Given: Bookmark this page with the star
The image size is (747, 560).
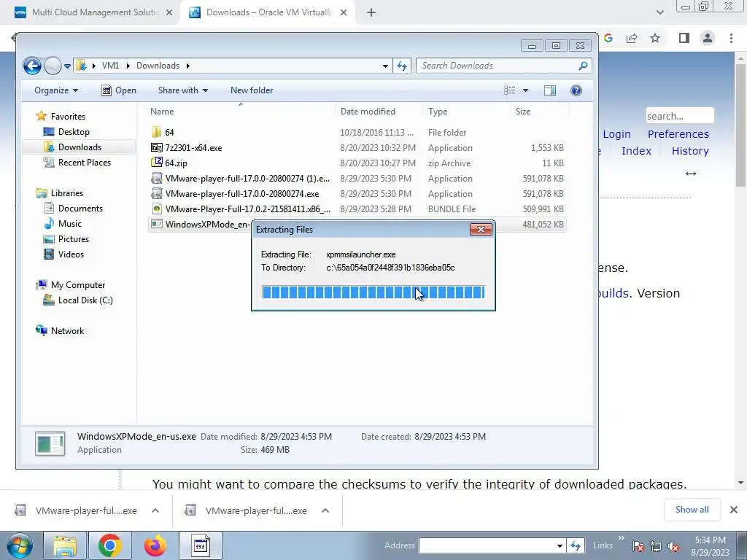Looking at the screenshot, I should 655,38.
